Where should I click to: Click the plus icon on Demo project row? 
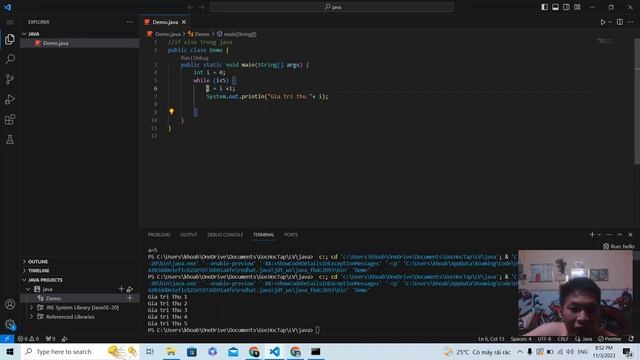130,298
